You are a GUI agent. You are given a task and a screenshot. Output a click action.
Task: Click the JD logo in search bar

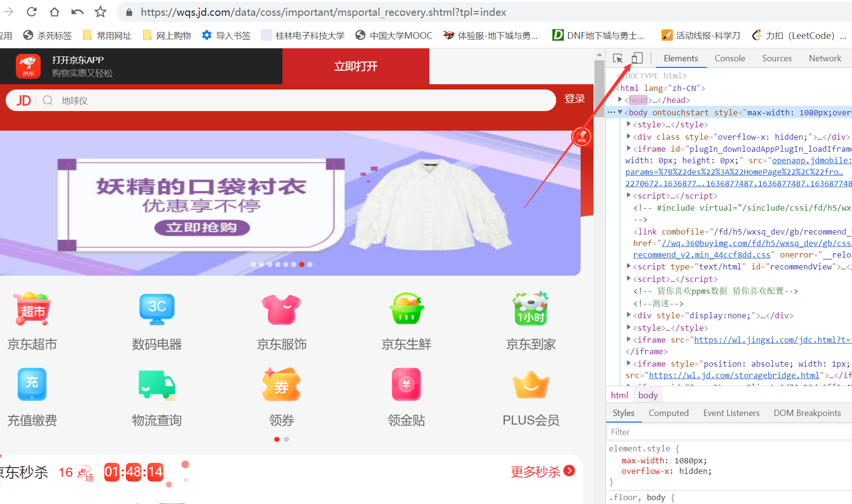click(23, 101)
